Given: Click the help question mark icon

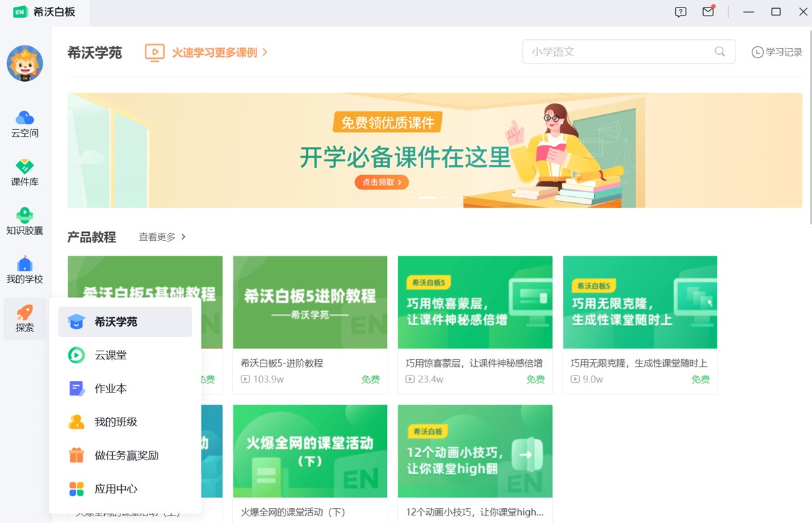Looking at the screenshot, I should pyautogui.click(x=679, y=12).
